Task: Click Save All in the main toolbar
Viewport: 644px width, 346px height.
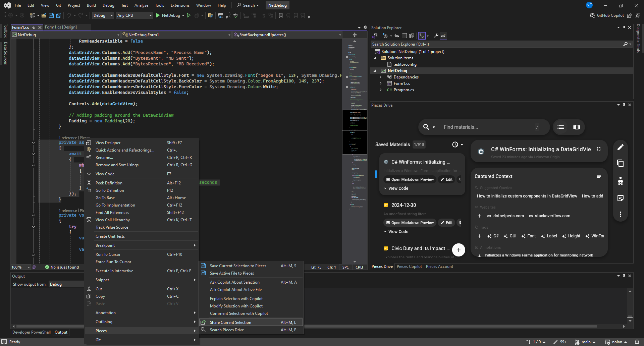Action: click(59, 15)
